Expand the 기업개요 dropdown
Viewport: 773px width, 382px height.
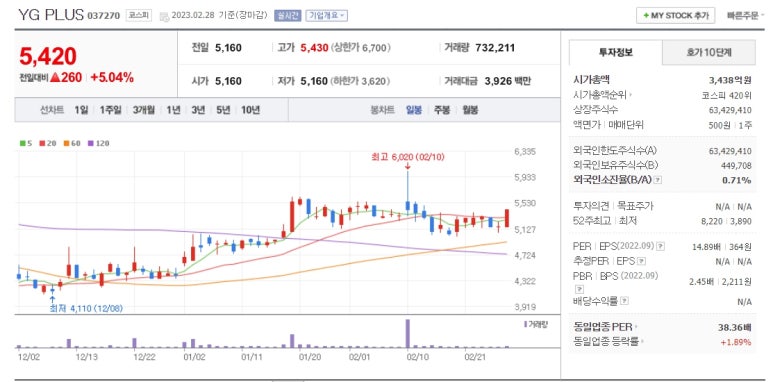pos(326,15)
